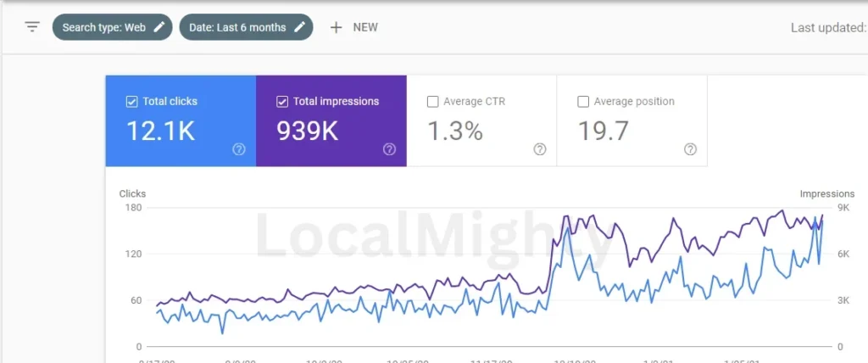Click the 3K impressions axis value
Image resolution: width=868 pixels, height=363 pixels.
click(843, 300)
